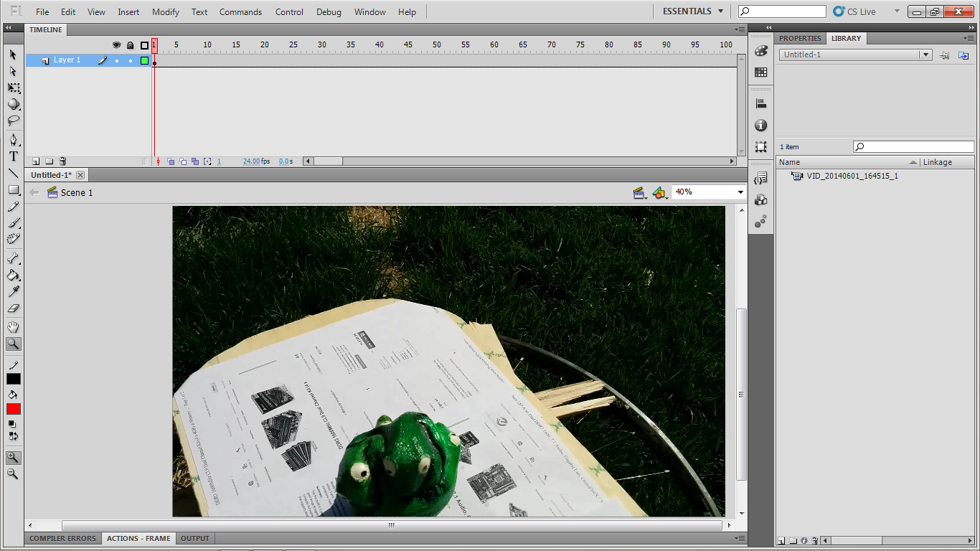Screen dimensions: 980x551
Task: Enable Onion Skin in the timeline
Action: click(171, 161)
